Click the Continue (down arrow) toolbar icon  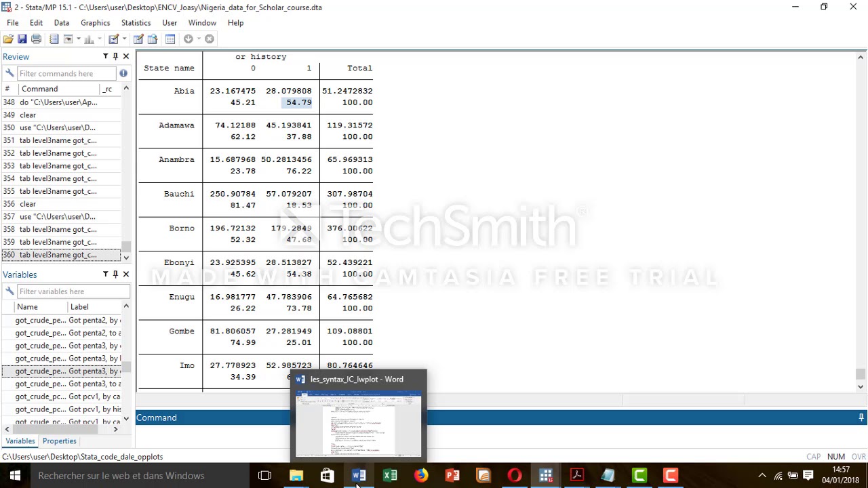tap(189, 39)
